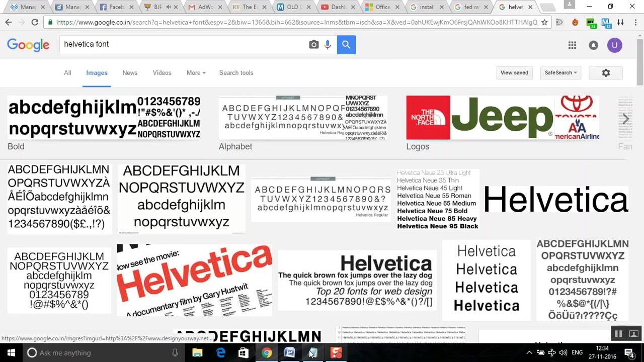Image resolution: width=644 pixels, height=362 pixels.
Task: Expand the More search menu
Action: (x=196, y=73)
